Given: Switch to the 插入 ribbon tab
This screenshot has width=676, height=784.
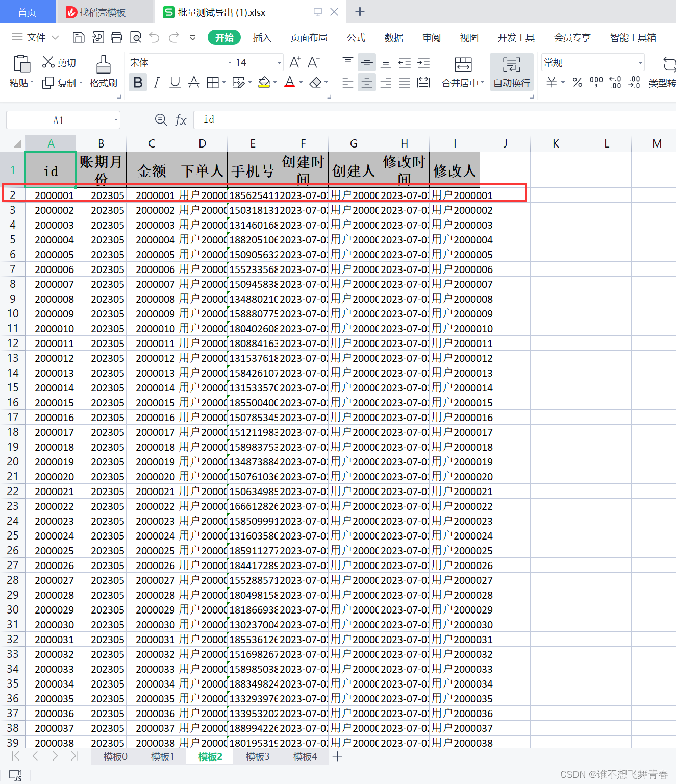Looking at the screenshot, I should click(262, 37).
